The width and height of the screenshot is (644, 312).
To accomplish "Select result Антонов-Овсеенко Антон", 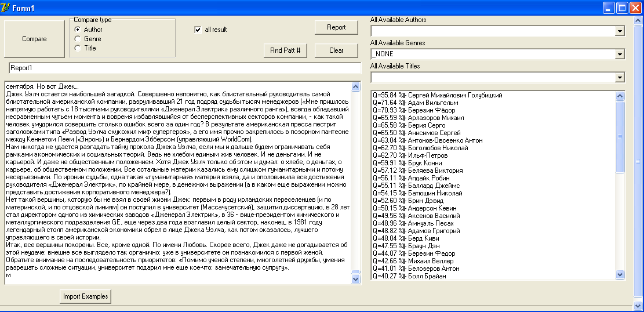I will (428, 140).
